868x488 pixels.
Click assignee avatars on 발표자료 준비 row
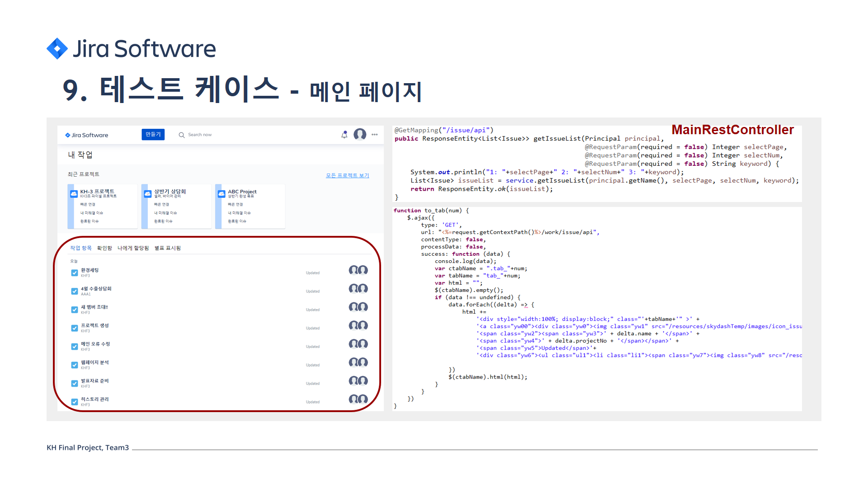click(358, 381)
